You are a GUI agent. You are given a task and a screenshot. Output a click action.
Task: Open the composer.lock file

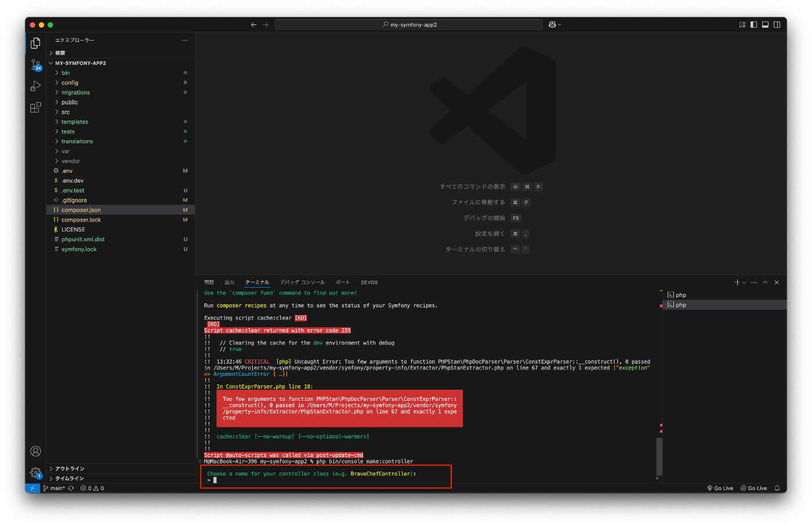pyautogui.click(x=121, y=220)
